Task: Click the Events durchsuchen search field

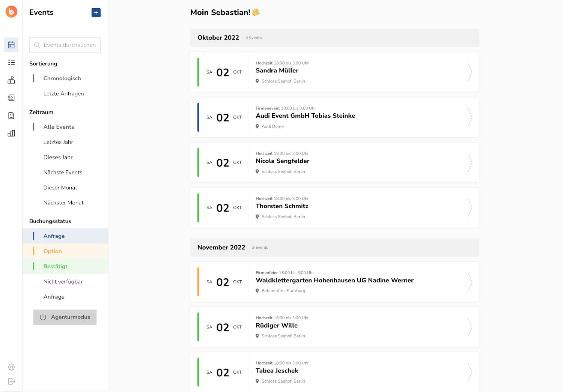Action: (65, 45)
